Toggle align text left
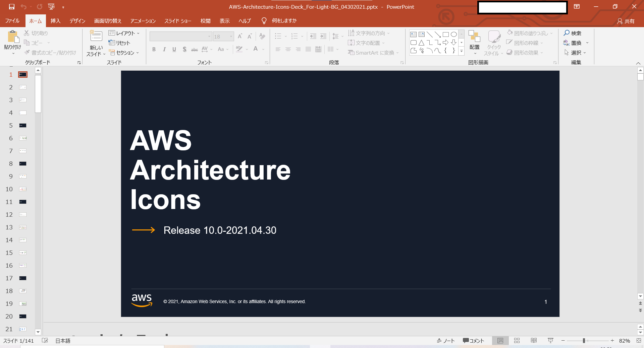The image size is (644, 348). coord(278,50)
